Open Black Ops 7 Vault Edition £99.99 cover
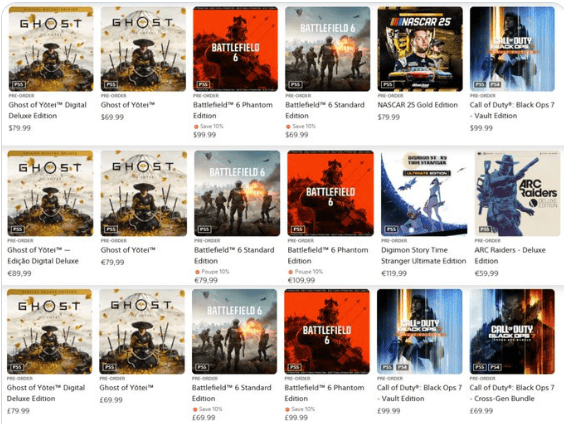This screenshot has height=424, width=567. click(x=419, y=331)
